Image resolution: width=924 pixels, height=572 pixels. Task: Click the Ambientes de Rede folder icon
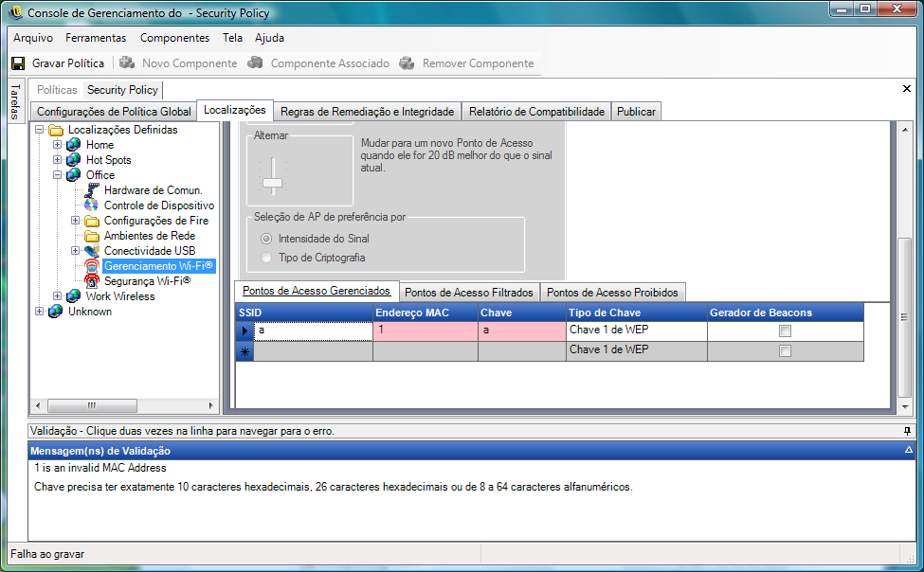tap(92, 236)
